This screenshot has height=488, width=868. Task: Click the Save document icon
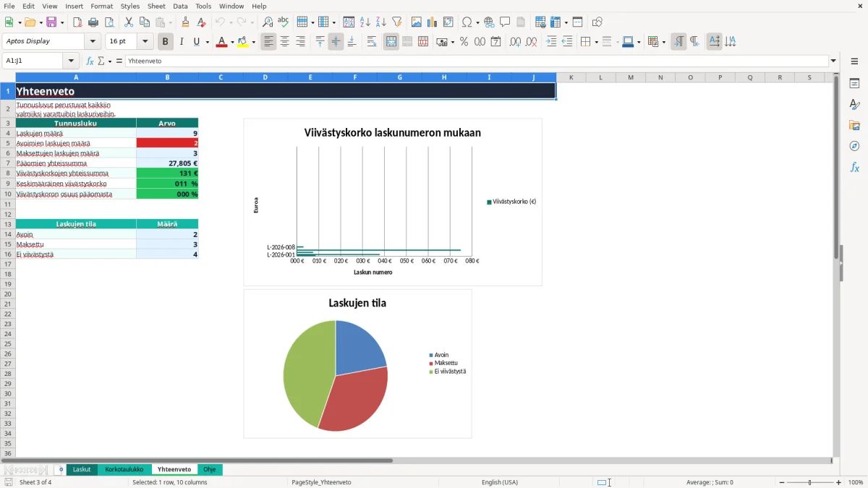point(51,22)
